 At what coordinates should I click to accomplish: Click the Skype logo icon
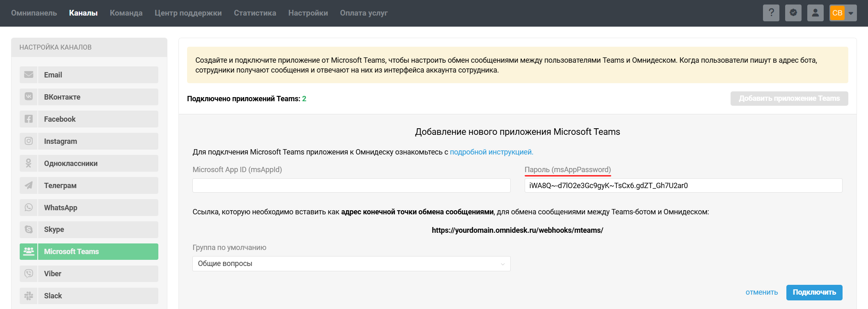(x=29, y=229)
